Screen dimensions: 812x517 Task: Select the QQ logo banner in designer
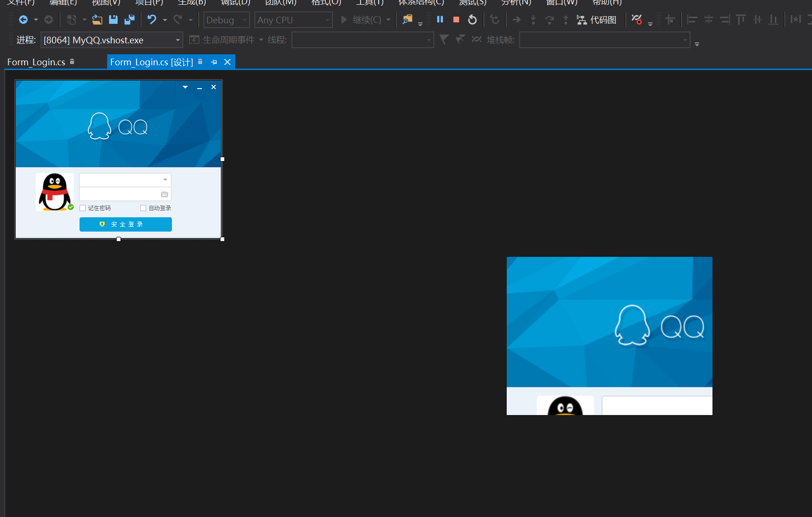click(118, 124)
